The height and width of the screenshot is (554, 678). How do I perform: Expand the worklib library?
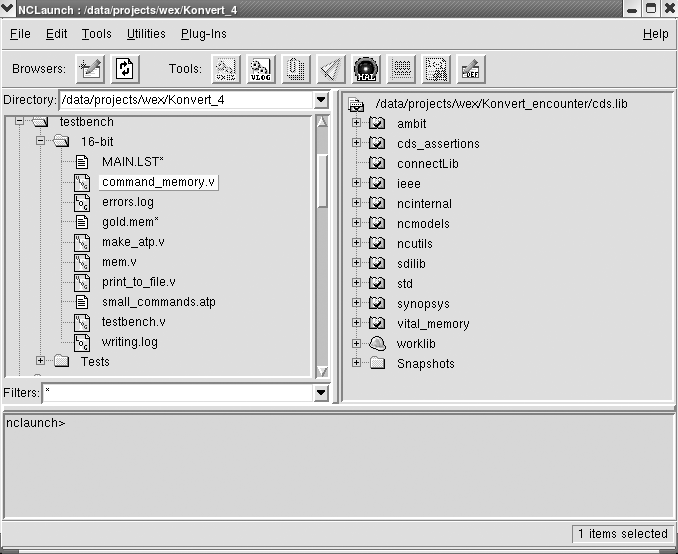tap(356, 343)
